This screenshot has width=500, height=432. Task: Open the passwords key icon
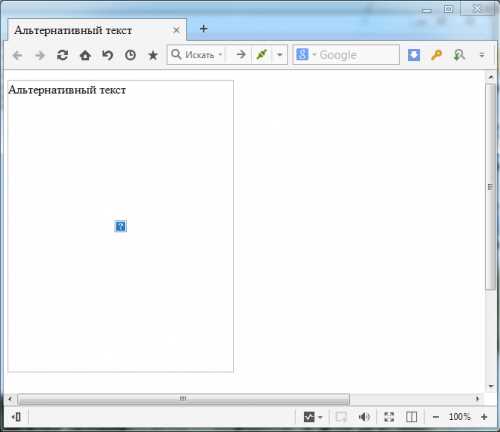(437, 55)
